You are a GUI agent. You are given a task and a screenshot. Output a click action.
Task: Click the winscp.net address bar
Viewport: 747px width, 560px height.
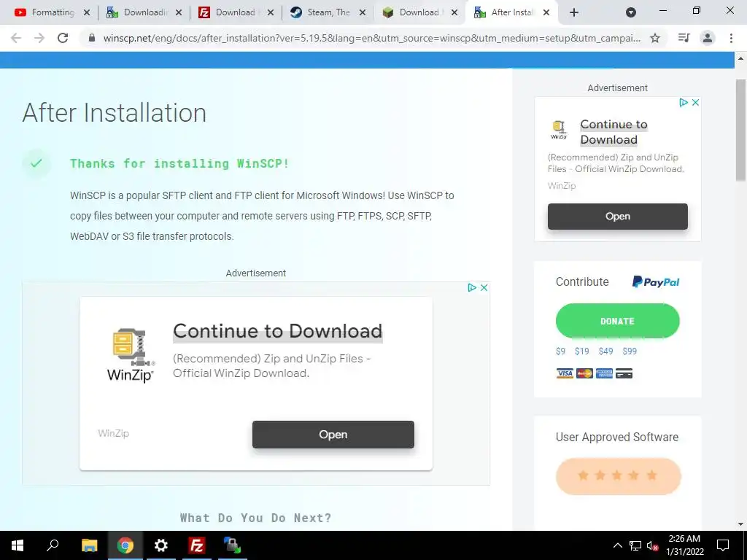point(371,38)
